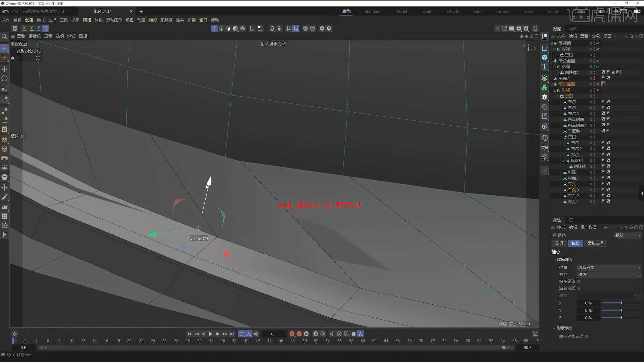Select the Move tool in left toolbar
This screenshot has height=362, width=644.
pyautogui.click(x=5, y=69)
